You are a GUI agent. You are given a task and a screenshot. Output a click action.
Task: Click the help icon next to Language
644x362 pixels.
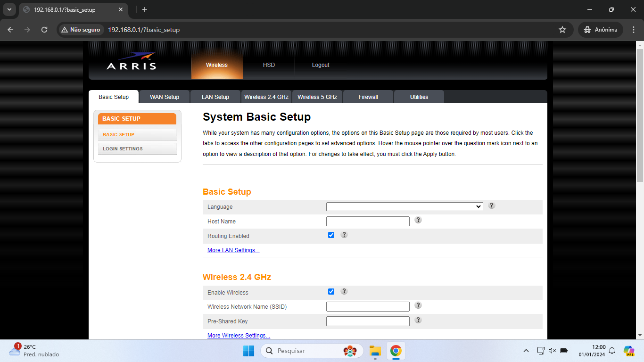click(492, 206)
